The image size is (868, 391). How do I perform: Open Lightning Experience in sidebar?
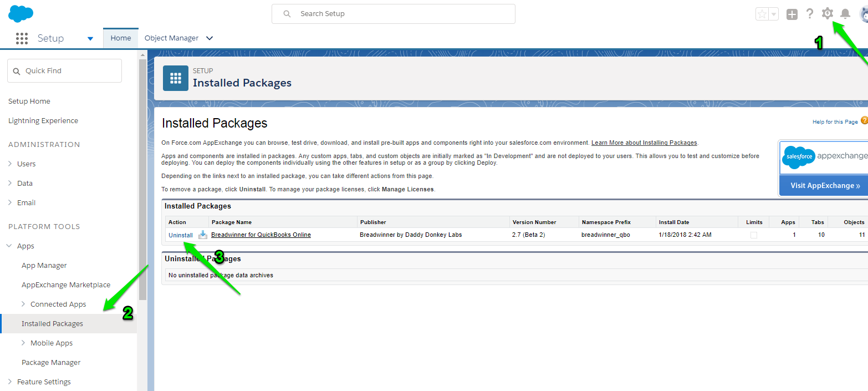coord(43,121)
